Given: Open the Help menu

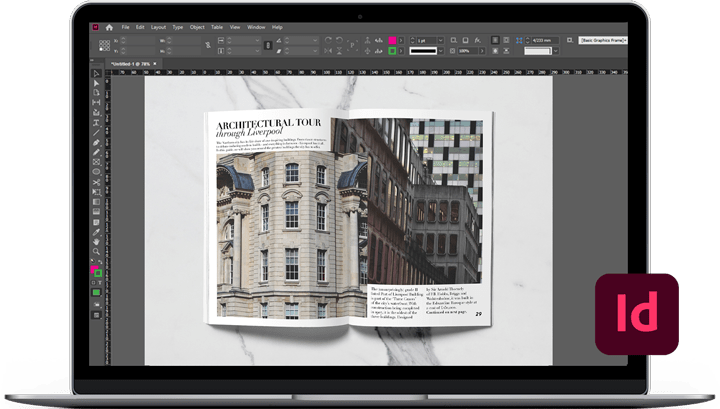Looking at the screenshot, I should (x=277, y=27).
